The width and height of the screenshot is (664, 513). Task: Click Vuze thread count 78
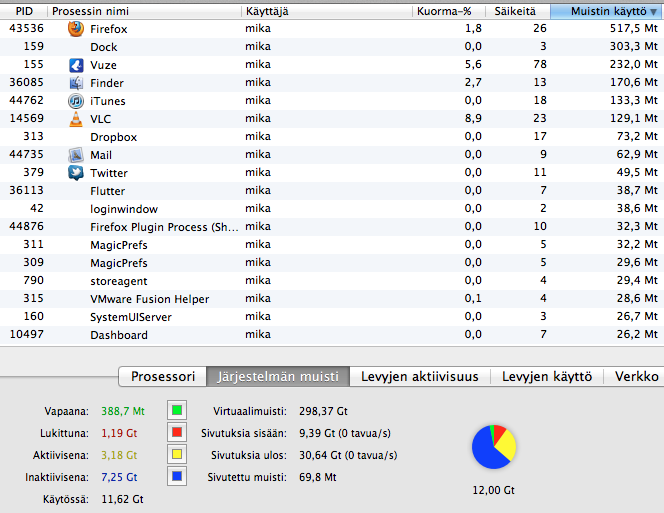click(540, 64)
